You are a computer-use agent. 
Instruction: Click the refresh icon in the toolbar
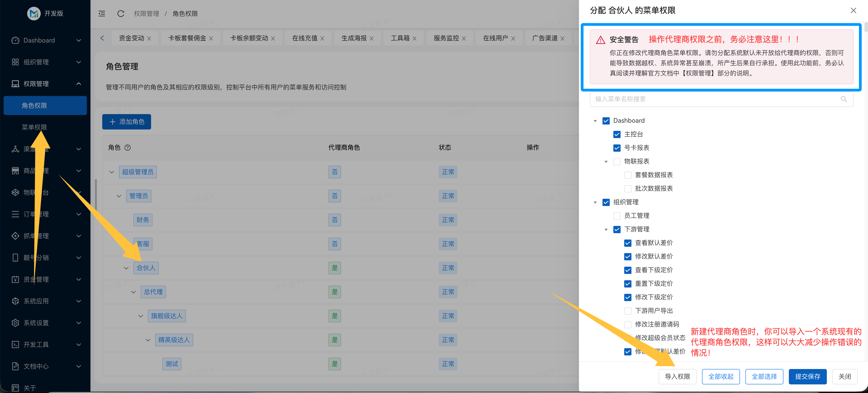121,14
